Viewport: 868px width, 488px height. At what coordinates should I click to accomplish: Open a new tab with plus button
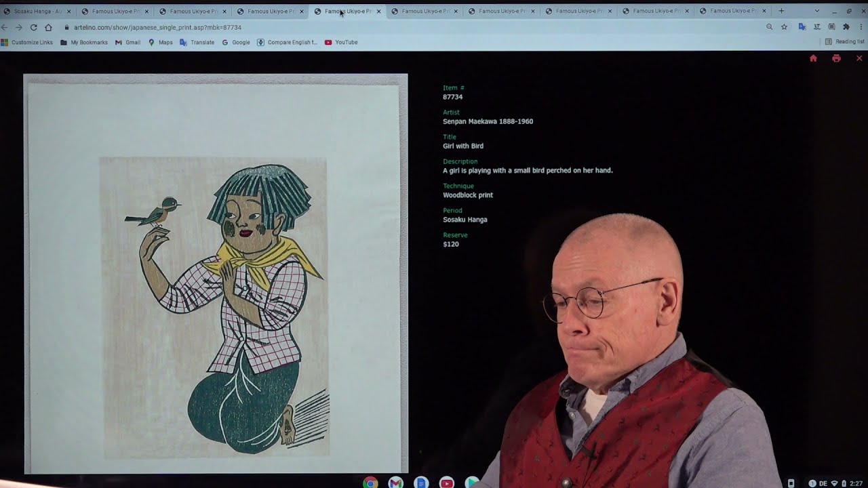(x=781, y=11)
